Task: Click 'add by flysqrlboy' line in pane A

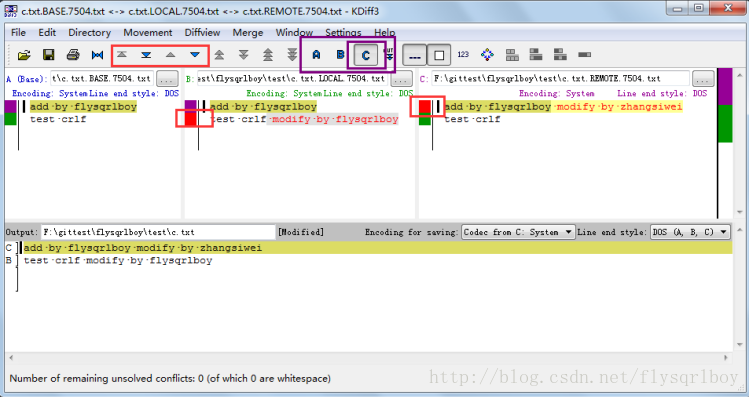Action: click(x=83, y=107)
